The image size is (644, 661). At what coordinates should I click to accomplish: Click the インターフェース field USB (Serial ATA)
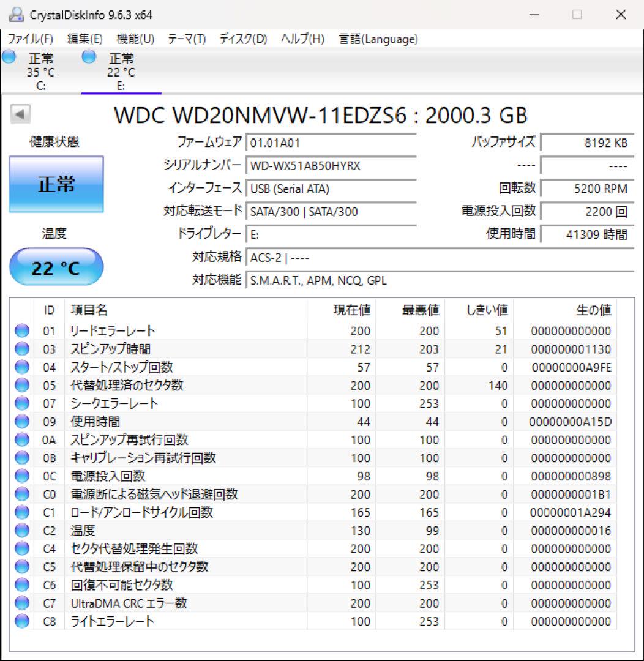(x=331, y=189)
